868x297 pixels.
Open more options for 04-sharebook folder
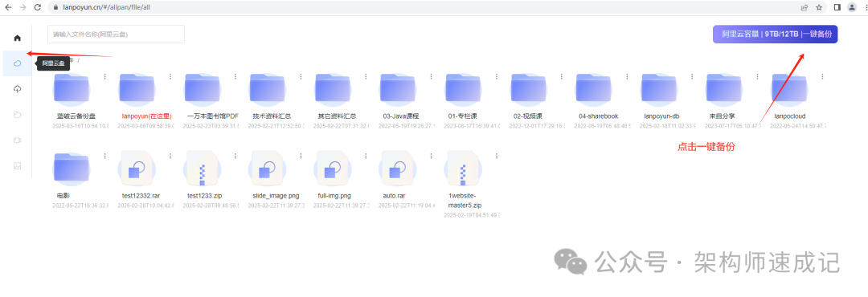pos(627,77)
